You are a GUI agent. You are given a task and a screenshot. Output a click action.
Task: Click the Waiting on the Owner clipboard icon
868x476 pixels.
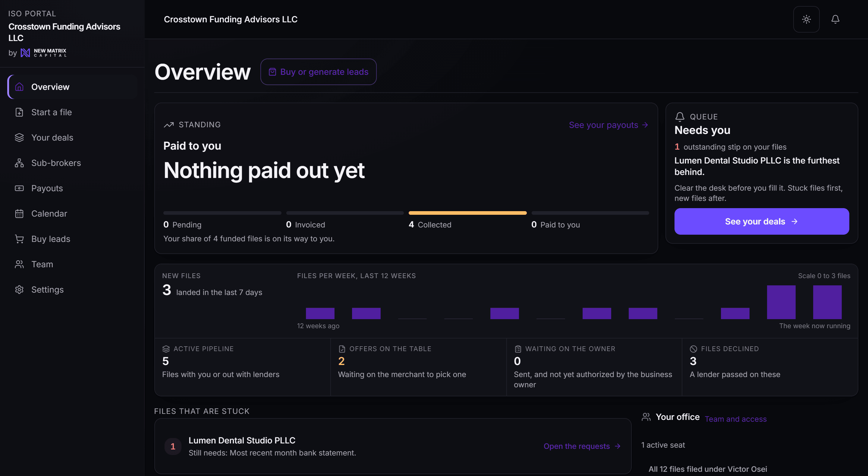coord(518,348)
